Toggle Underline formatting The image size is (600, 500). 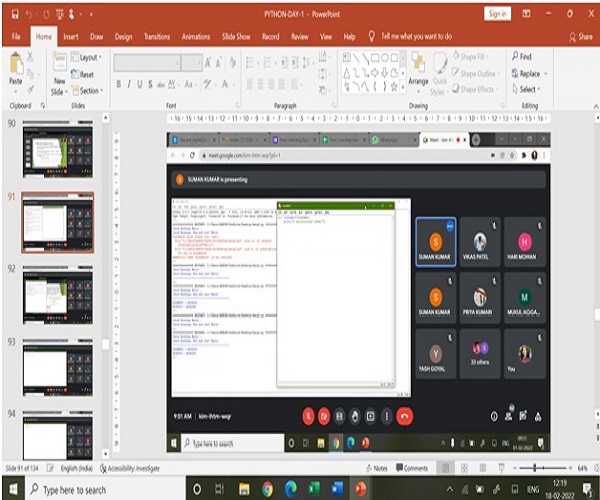point(140,84)
